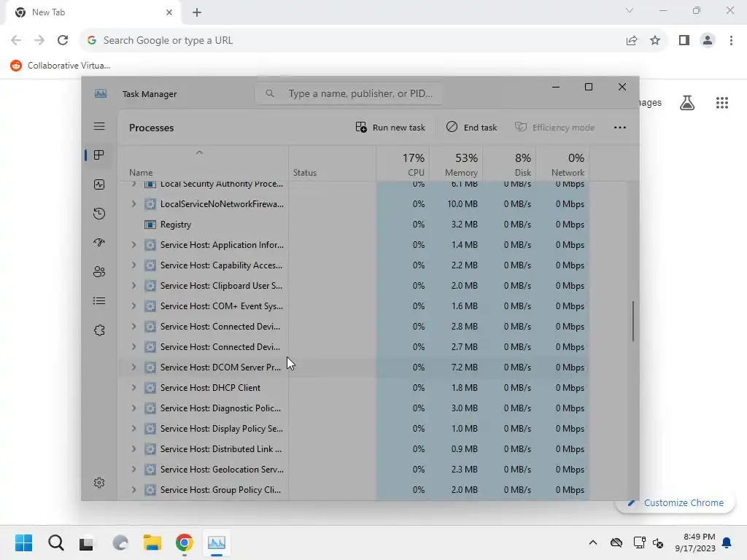Open Task Manager settings gear
747x560 pixels.
tap(99, 483)
